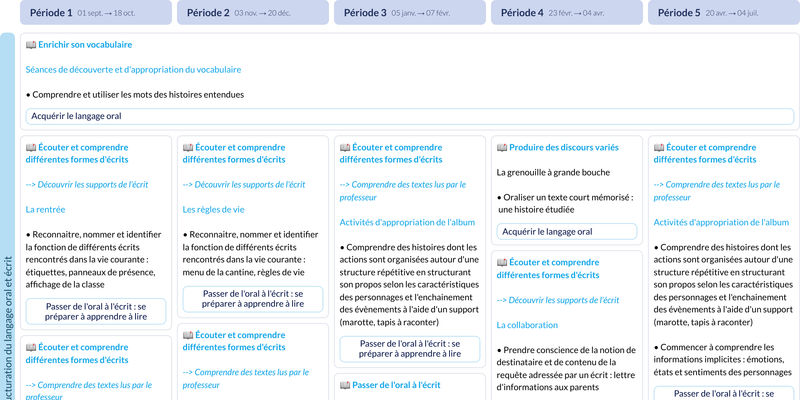Image resolution: width=800 pixels, height=400 pixels.
Task: Click the book icon on Période 1's first Écouter et comprendre card
Action: click(x=31, y=147)
